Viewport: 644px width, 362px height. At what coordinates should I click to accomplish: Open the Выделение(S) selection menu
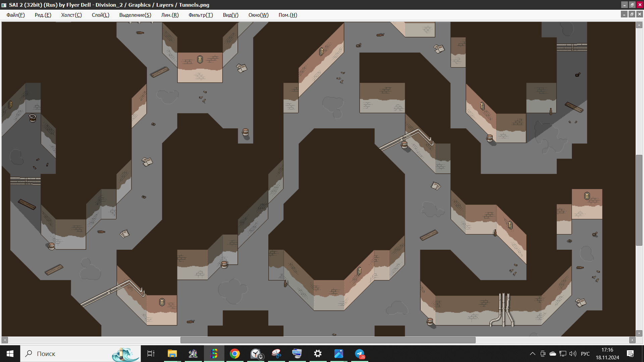[135, 15]
